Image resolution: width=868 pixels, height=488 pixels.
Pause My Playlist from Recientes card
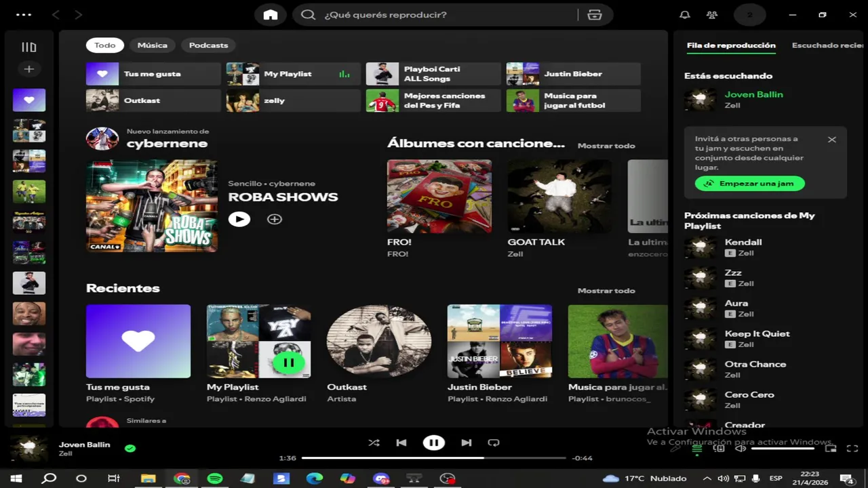click(x=289, y=363)
